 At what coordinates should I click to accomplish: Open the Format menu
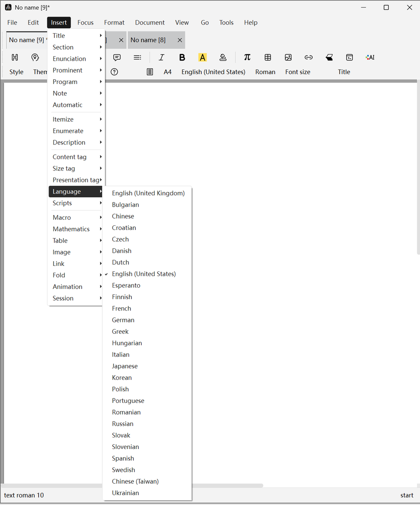point(114,22)
